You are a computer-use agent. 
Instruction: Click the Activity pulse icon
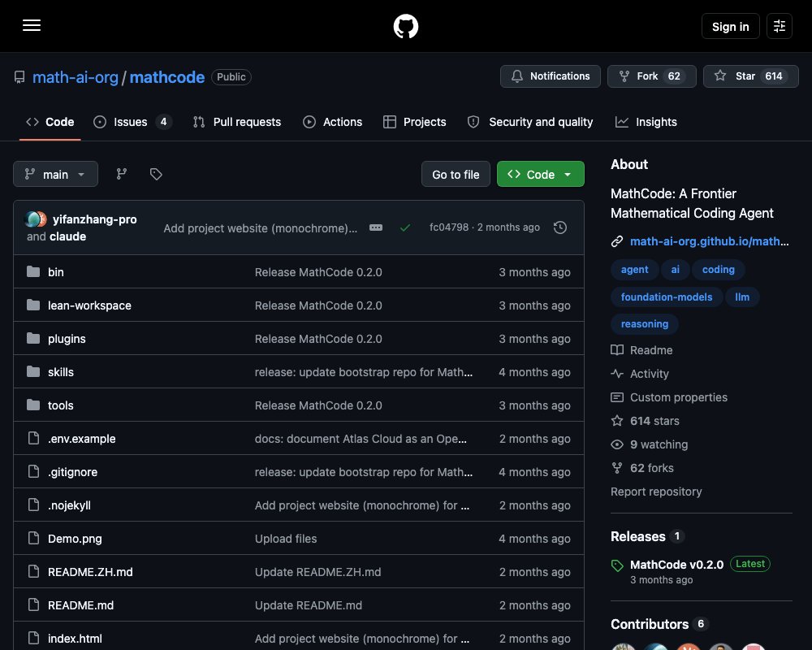click(617, 374)
